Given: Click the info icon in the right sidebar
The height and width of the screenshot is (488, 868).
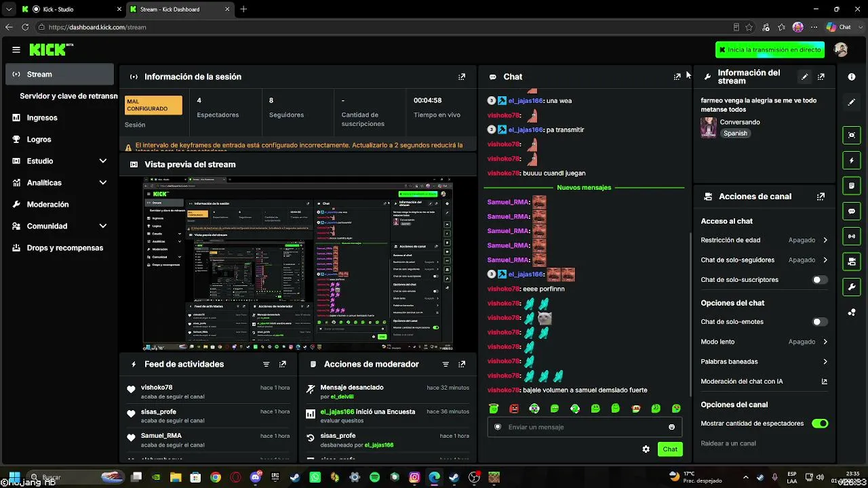Looking at the screenshot, I should 852,77.
